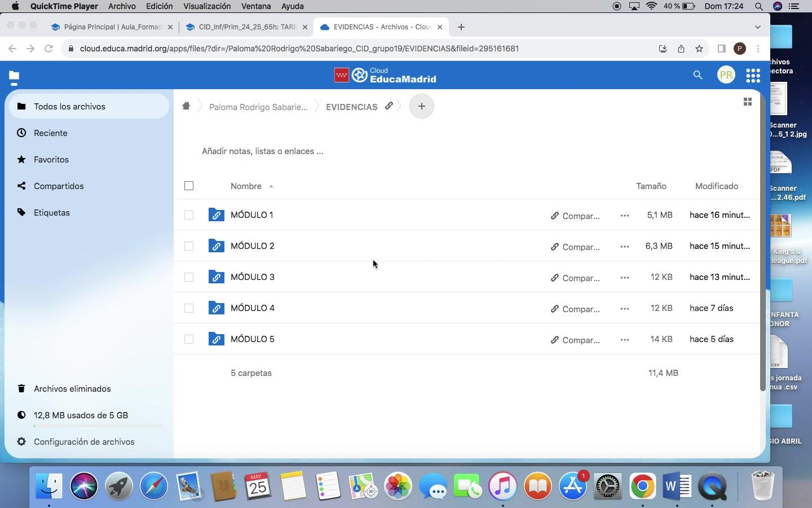Expand Configuración de archivos settings
812x508 pixels.
89,442
